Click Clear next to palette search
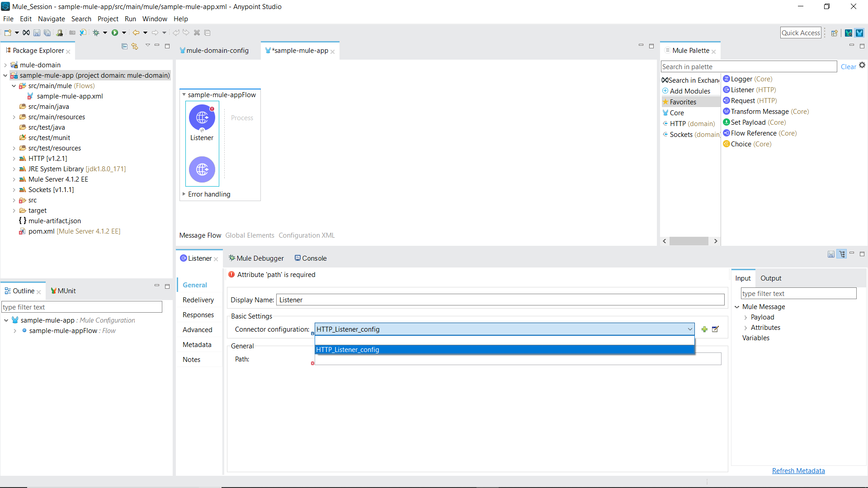This screenshot has height=488, width=868. coord(848,67)
